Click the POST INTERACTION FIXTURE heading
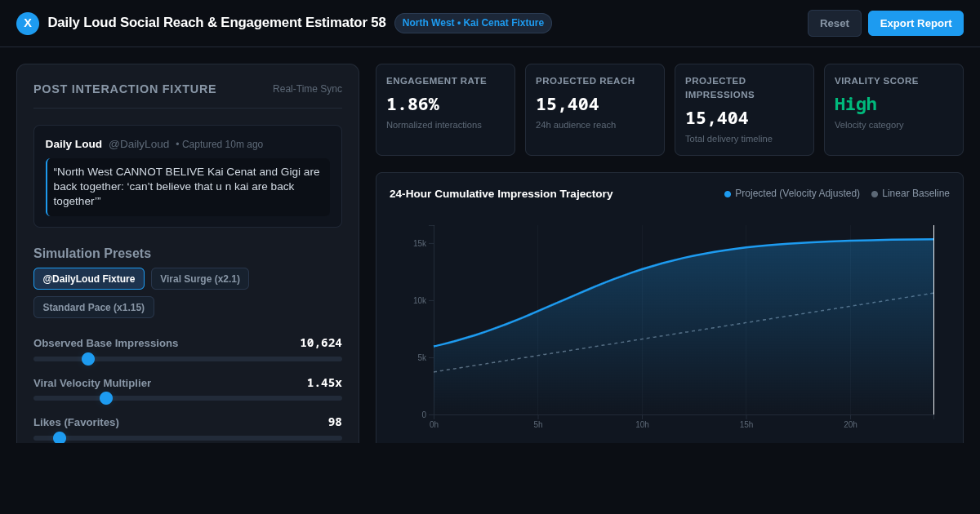This screenshot has height=514, width=980. (125, 89)
